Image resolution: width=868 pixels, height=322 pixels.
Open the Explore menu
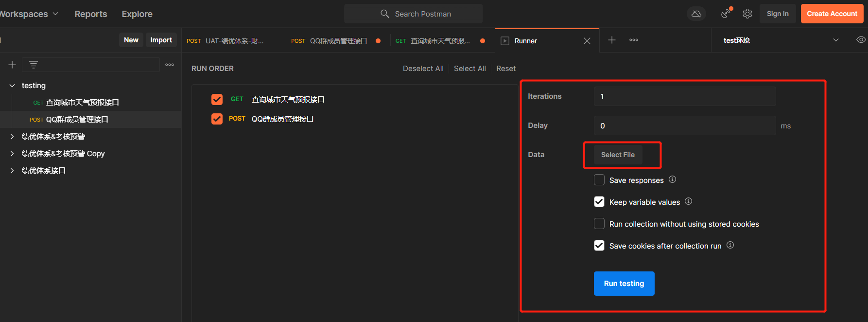[x=137, y=14]
